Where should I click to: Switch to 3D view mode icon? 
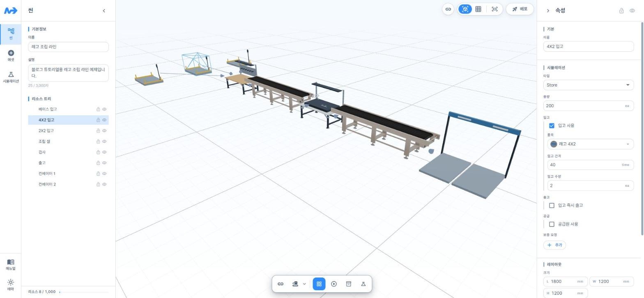pos(465,9)
